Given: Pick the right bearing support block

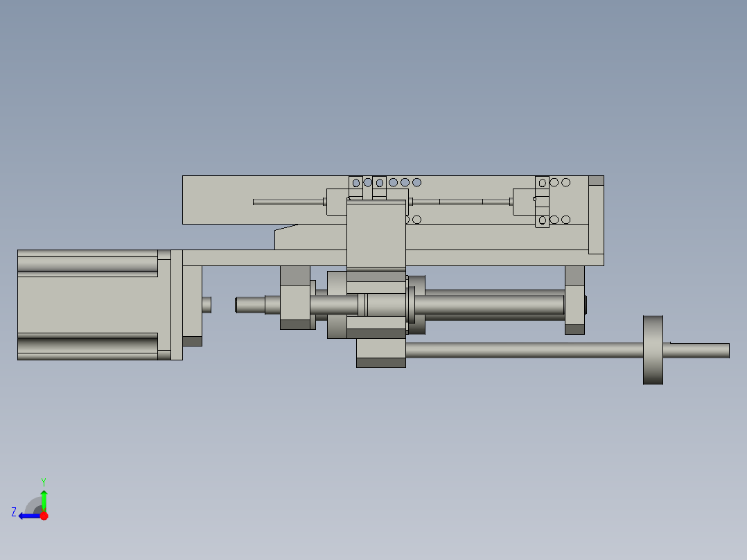Looking at the screenshot, I should point(574,300).
